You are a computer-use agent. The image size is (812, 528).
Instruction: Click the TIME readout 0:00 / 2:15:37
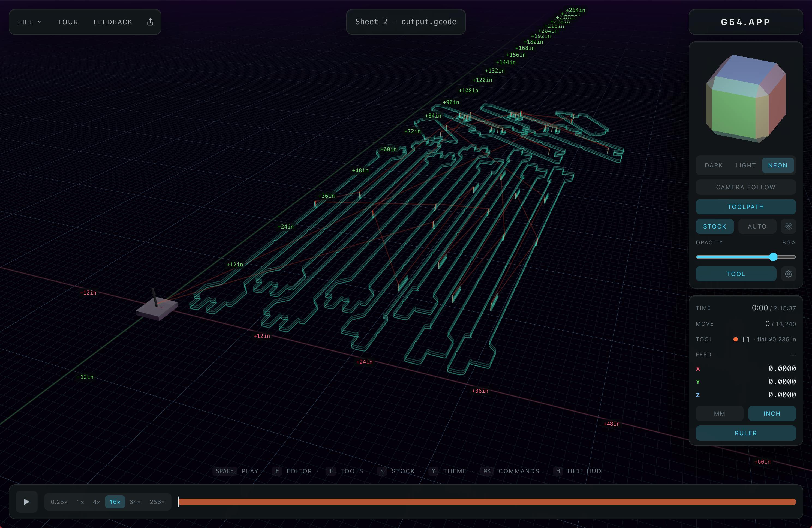tap(774, 308)
